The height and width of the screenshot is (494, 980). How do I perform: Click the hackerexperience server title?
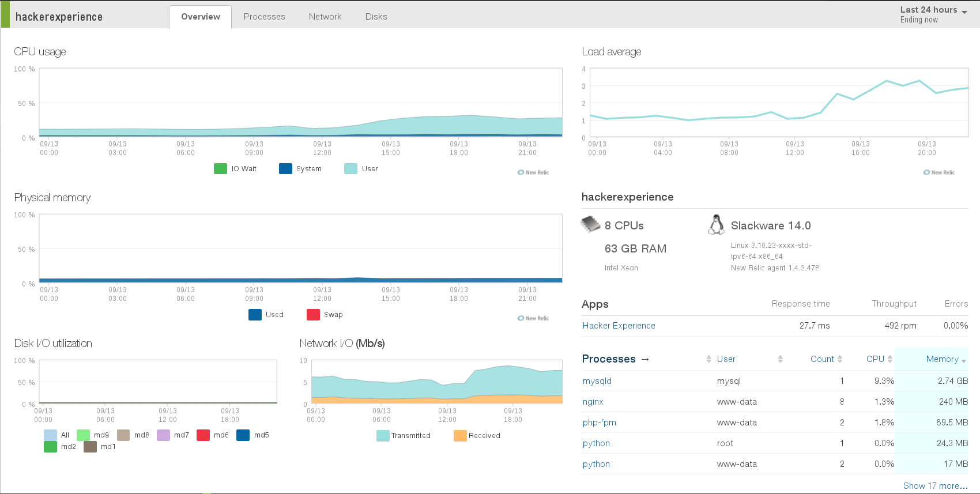(59, 17)
